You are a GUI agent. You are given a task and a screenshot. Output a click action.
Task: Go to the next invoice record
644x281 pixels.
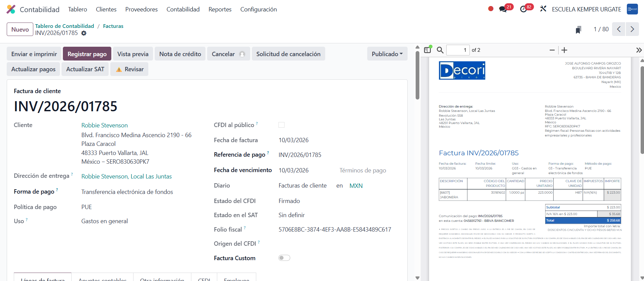click(x=632, y=29)
